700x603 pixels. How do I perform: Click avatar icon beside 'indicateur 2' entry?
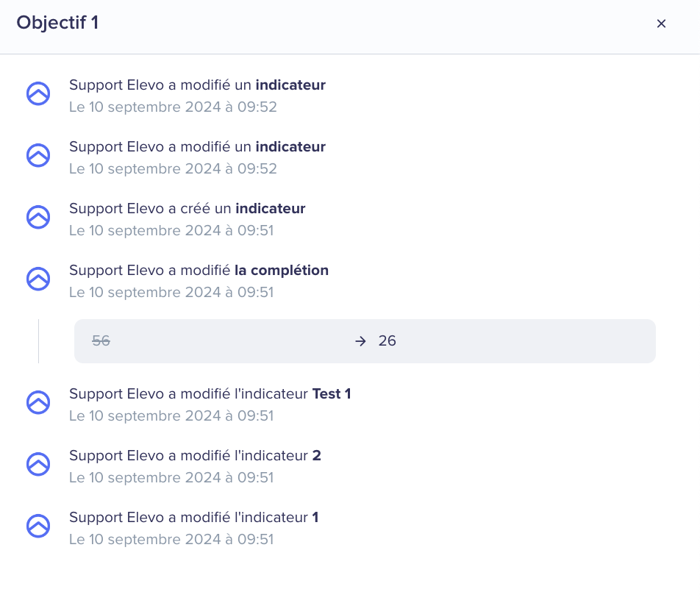[38, 464]
